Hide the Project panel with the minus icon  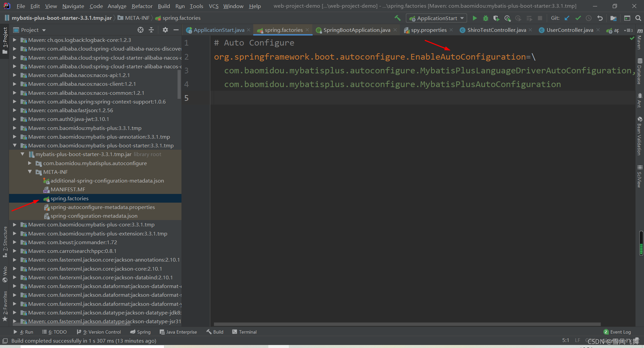(x=176, y=30)
